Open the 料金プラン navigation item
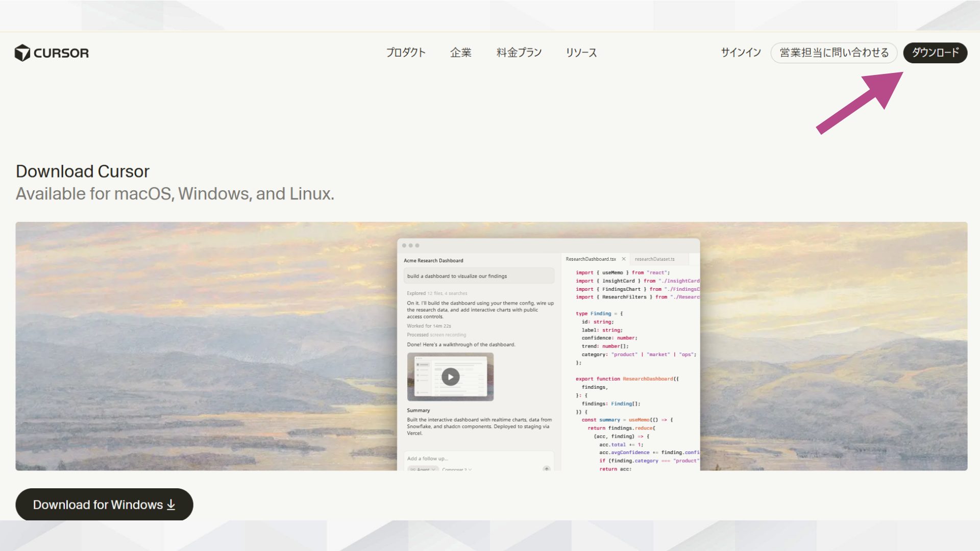The image size is (980, 551). pyautogui.click(x=519, y=53)
